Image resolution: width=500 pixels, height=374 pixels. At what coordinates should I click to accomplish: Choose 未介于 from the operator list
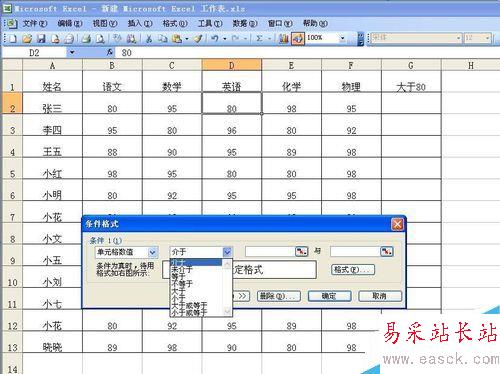[x=196, y=269]
